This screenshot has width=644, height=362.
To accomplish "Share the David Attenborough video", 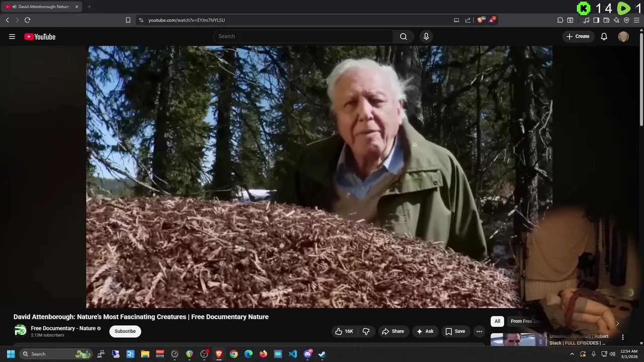I will click(x=393, y=331).
